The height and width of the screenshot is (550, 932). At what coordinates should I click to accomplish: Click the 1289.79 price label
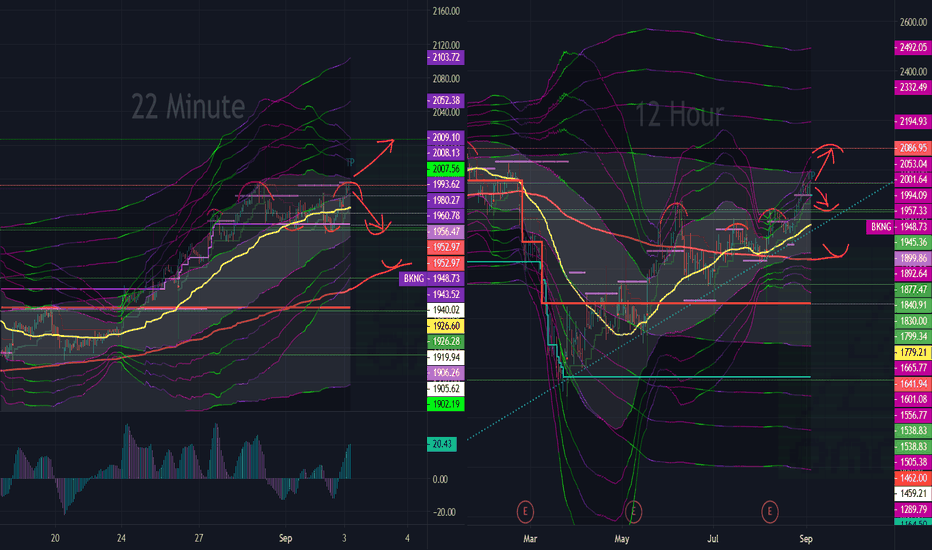click(912, 510)
